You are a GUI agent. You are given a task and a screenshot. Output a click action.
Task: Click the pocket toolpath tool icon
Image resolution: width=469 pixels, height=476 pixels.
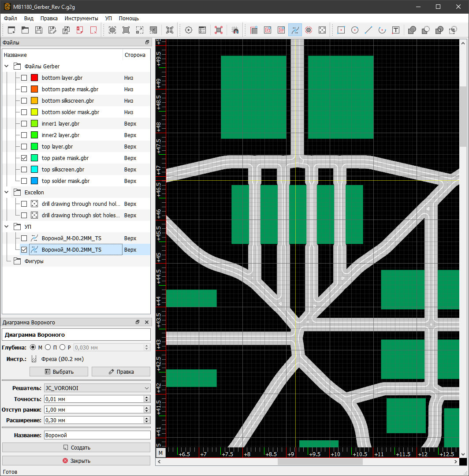268,30
